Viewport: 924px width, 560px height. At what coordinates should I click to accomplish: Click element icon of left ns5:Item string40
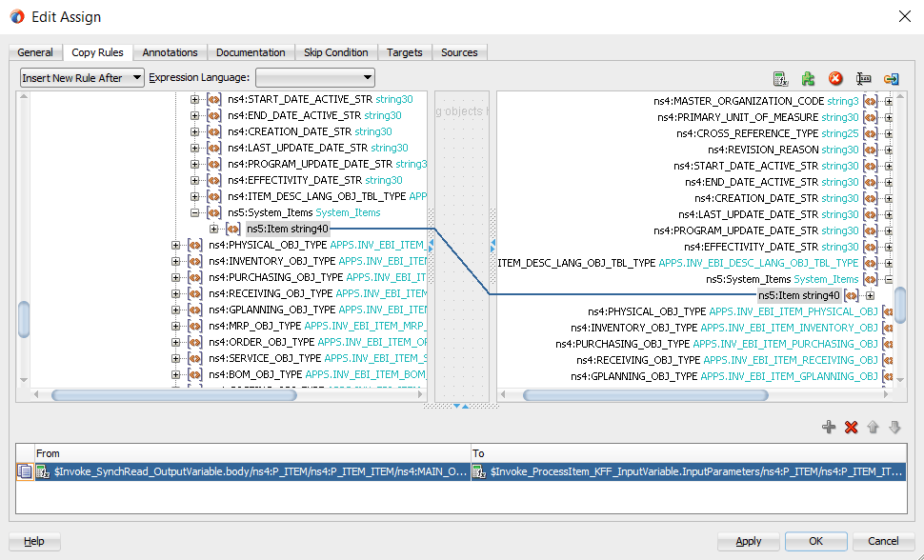click(x=233, y=229)
